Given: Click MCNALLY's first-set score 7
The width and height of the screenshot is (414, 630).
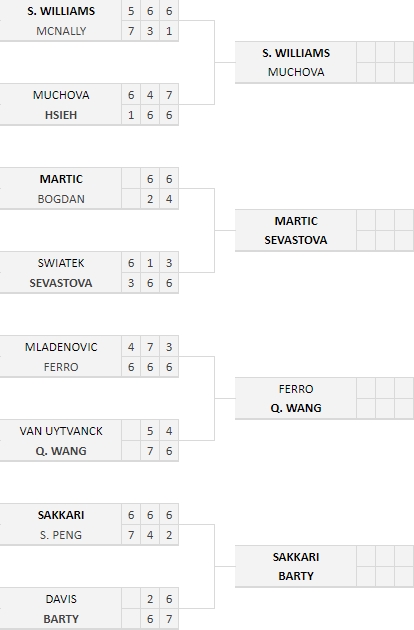Looking at the screenshot, I should click(131, 31).
